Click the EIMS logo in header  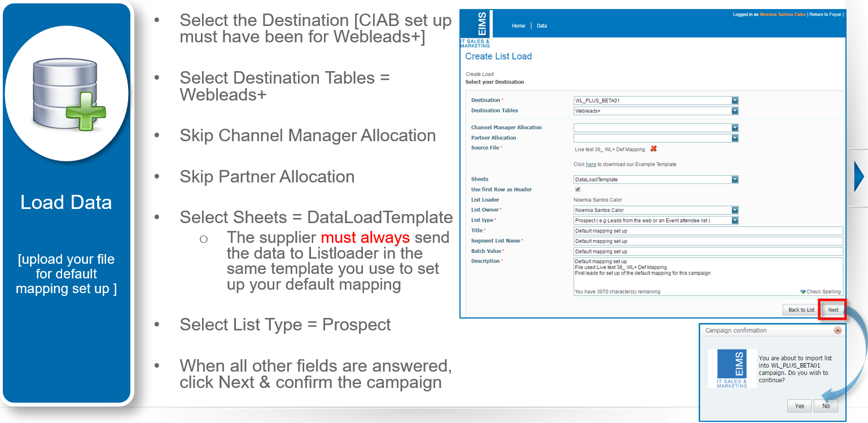click(x=476, y=29)
